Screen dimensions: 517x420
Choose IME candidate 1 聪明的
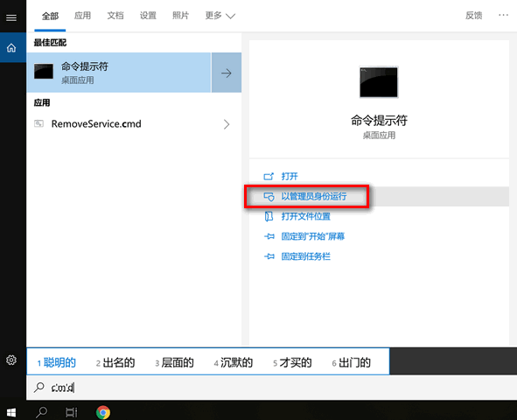coord(56,362)
